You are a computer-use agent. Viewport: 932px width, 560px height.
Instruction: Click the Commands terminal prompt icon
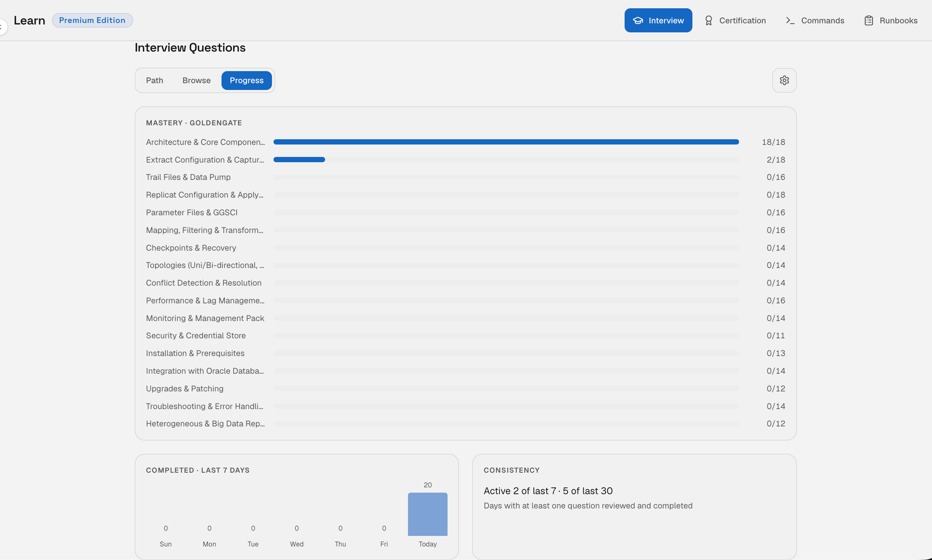coord(790,20)
